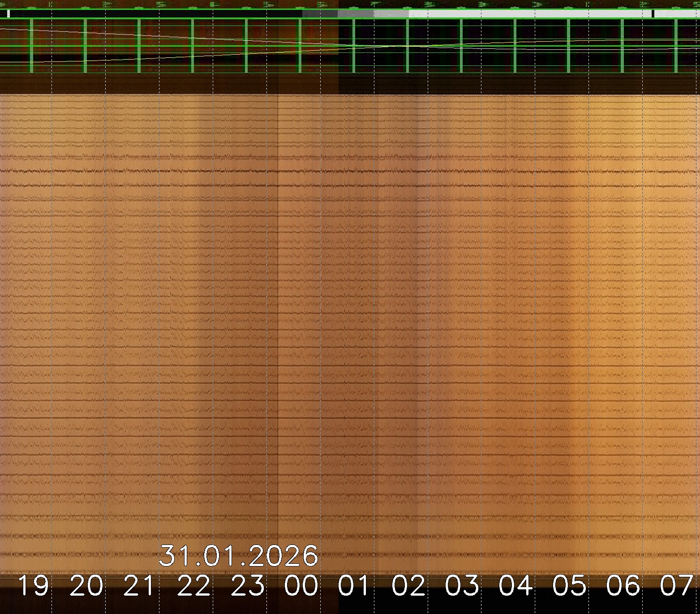Screen dimensions: 700x614
Task: Select the dark gray segment in top bar
Action: (x=320, y=14)
